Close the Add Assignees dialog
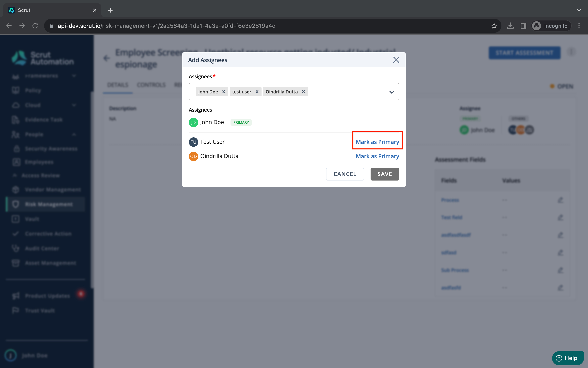The image size is (588, 368). (x=396, y=60)
